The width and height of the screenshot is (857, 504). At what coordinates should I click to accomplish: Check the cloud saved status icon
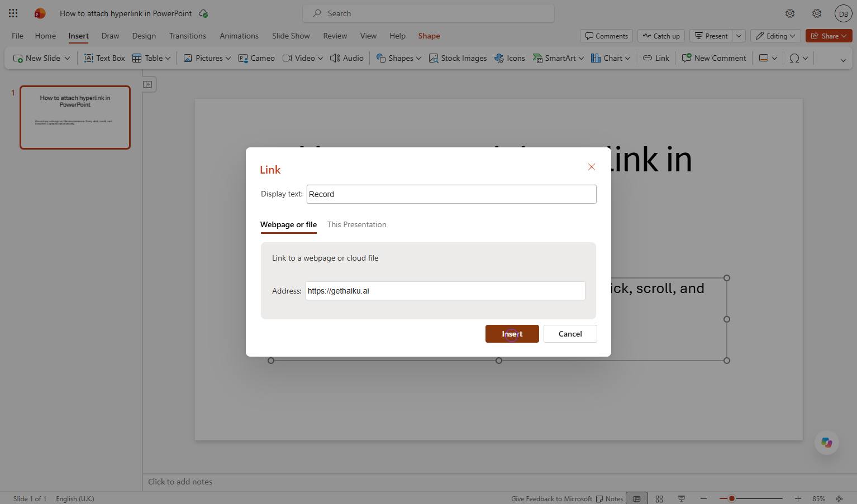click(x=203, y=13)
